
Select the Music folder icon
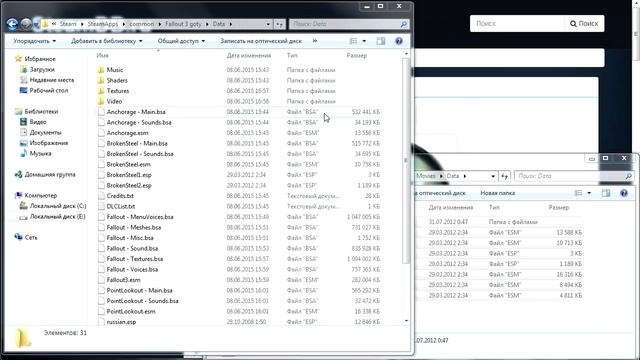point(101,70)
